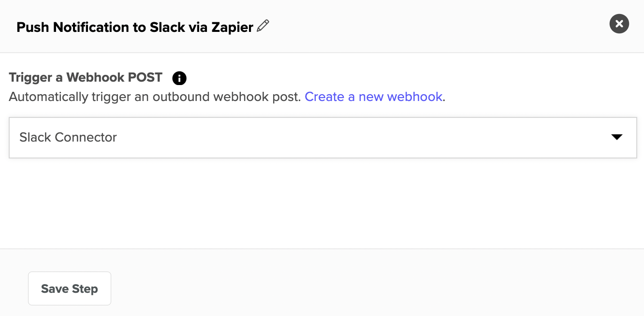Edit the step name via pencil icon
This screenshot has height=316, width=644.
coord(263,26)
